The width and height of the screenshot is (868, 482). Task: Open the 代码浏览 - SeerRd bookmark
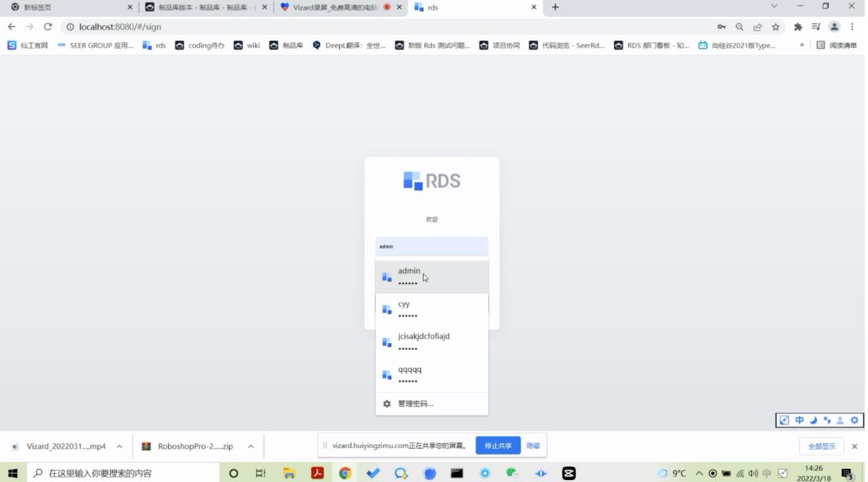(567, 45)
